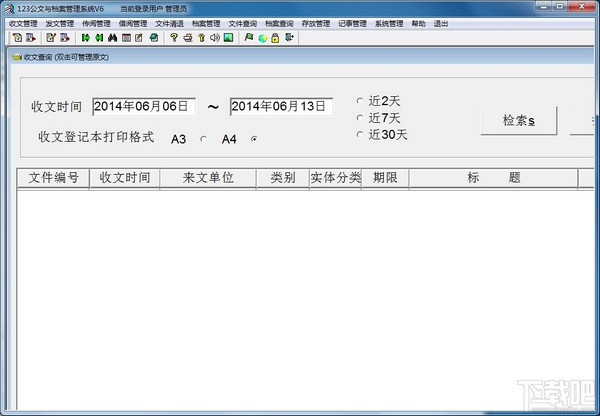Click the green flag toolbar icon
This screenshot has width=600, height=416.
(249, 38)
